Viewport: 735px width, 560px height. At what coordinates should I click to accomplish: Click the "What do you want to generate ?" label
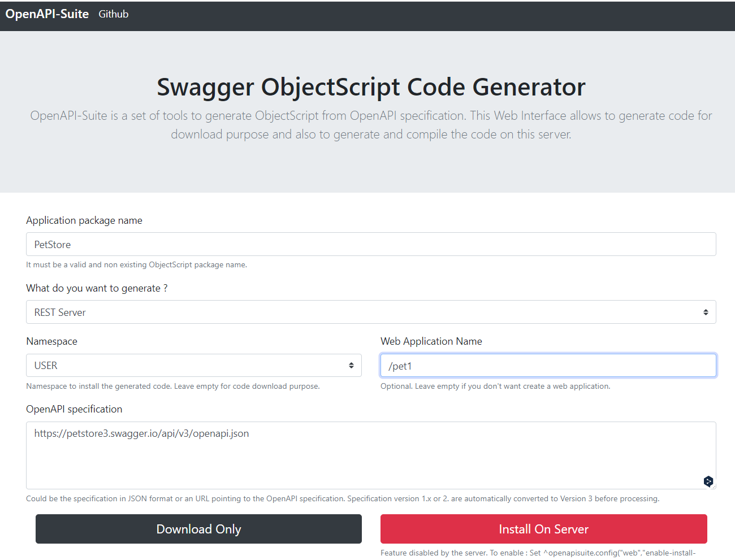tap(97, 288)
